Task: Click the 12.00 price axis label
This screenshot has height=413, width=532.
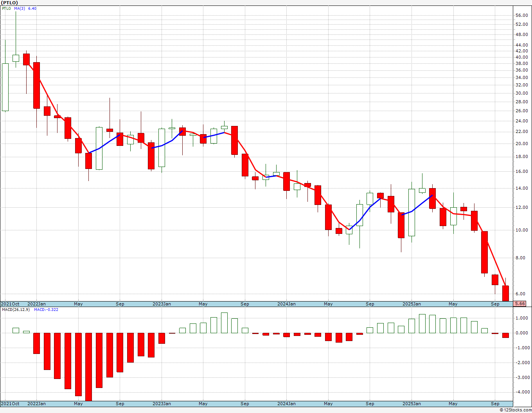Action: tap(521, 207)
